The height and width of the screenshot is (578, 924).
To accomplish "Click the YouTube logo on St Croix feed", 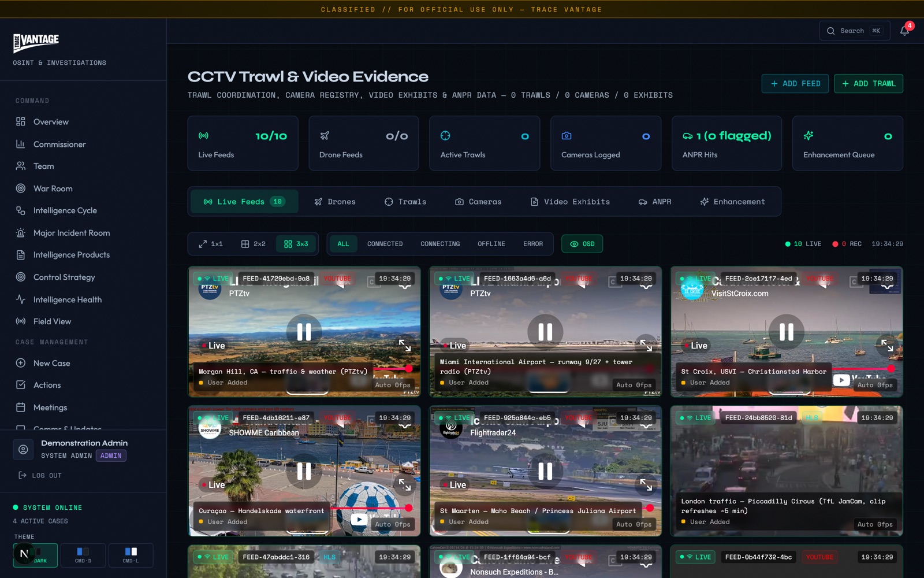I will pos(841,380).
